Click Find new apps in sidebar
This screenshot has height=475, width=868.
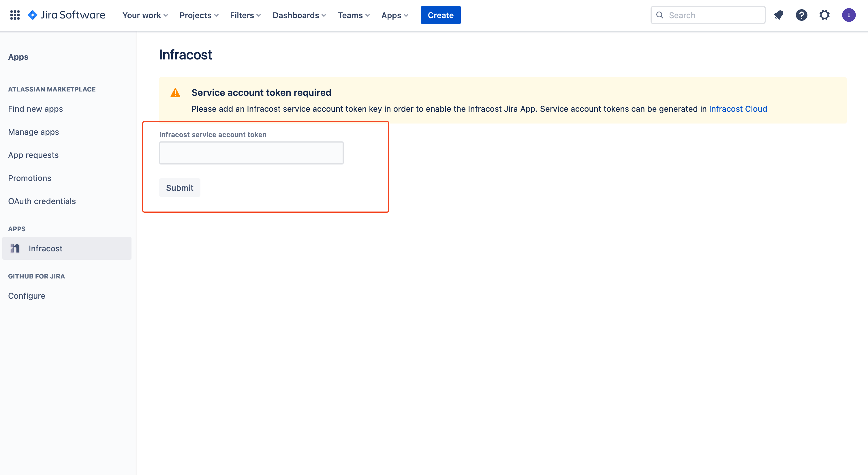pos(36,108)
